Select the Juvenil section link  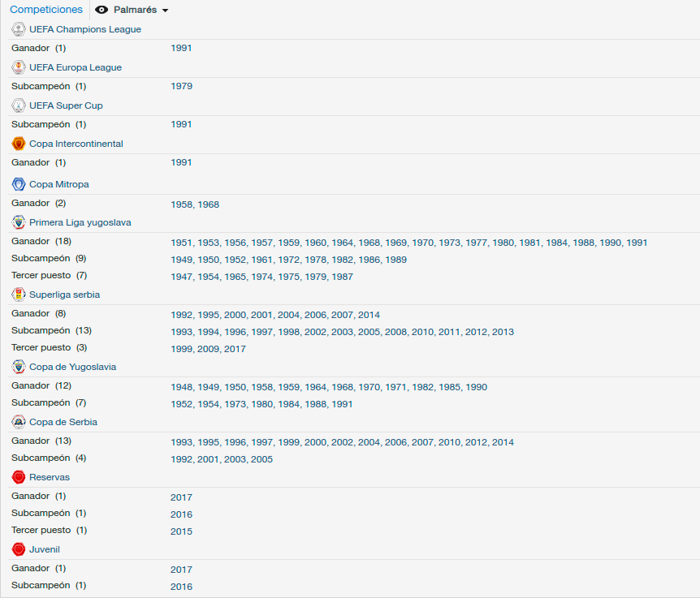[45, 549]
